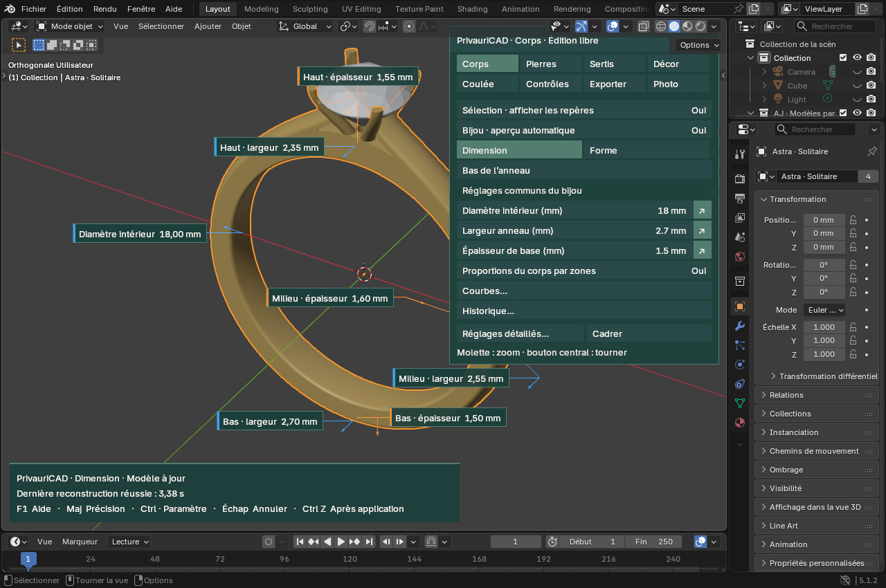Open the View Layer properties tab

pos(740,218)
